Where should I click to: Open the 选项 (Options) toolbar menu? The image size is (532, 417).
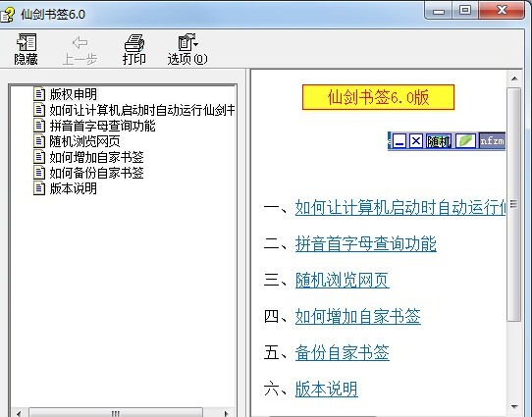pos(187,49)
